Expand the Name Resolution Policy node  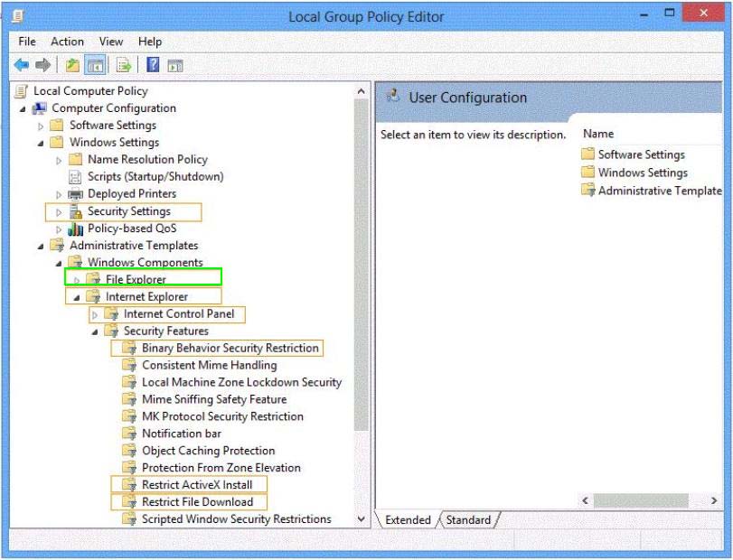click(59, 160)
